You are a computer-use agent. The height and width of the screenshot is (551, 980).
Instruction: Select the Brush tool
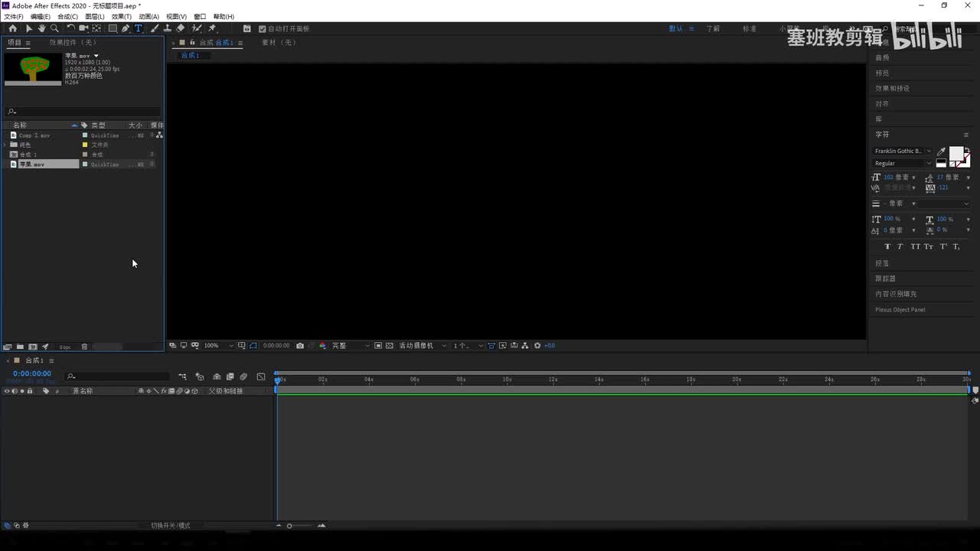155,28
